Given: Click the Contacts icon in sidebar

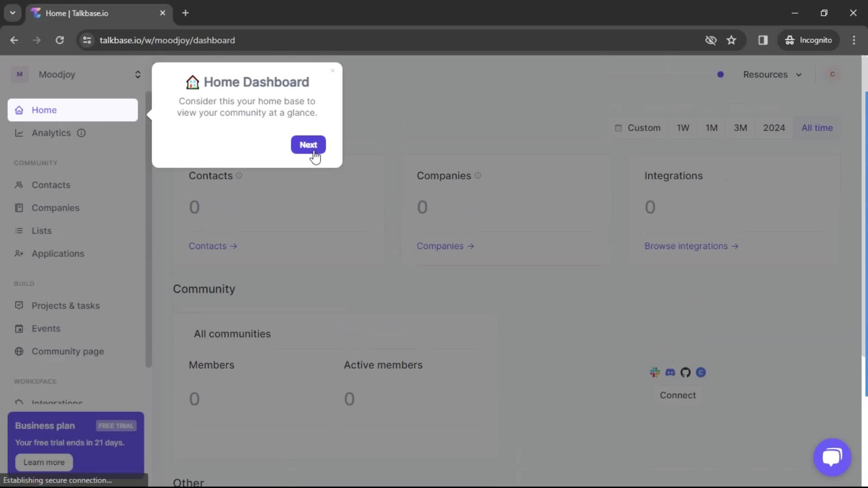Looking at the screenshot, I should [x=19, y=185].
